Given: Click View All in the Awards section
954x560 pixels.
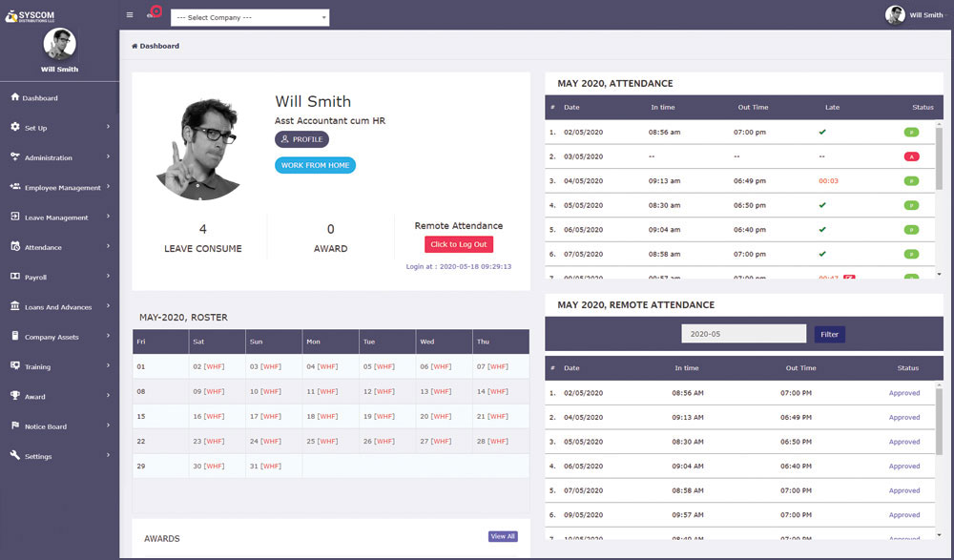Looking at the screenshot, I should coord(503,536).
